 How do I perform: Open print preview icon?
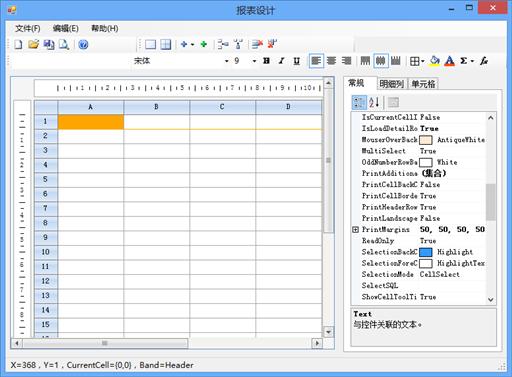click(x=64, y=44)
